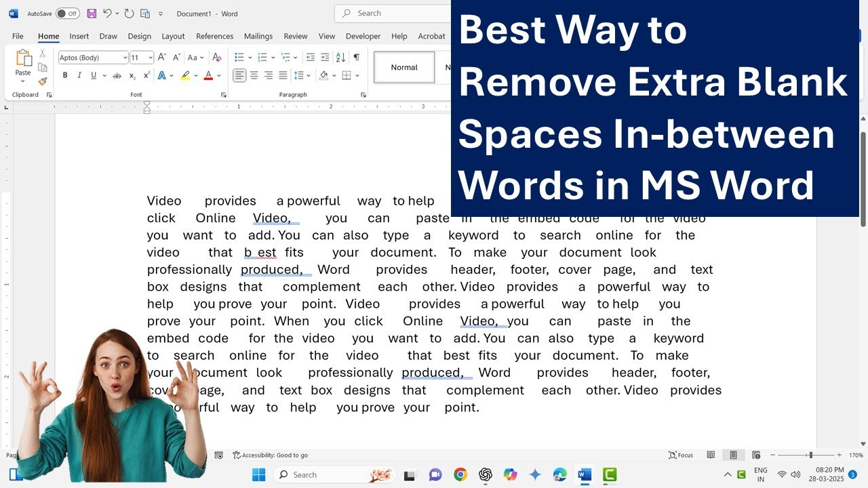868x488 pixels.
Task: Insert numbered list icon
Action: pos(261,58)
